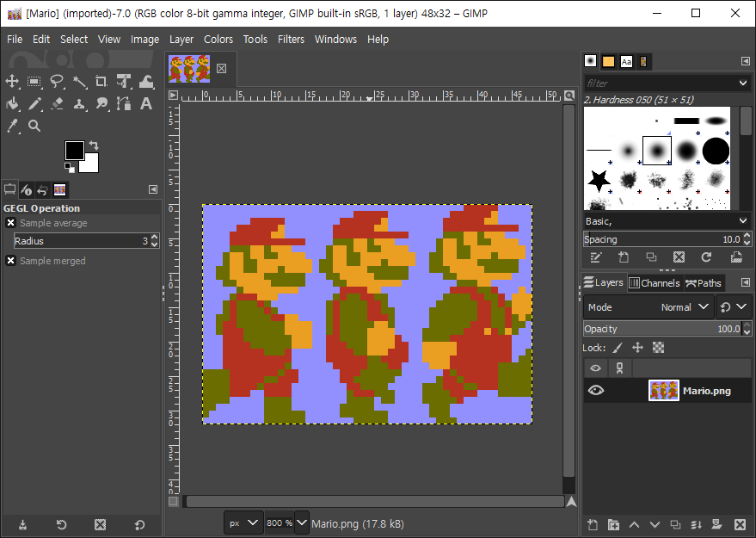Select the Warp Transform tool

[x=146, y=81]
